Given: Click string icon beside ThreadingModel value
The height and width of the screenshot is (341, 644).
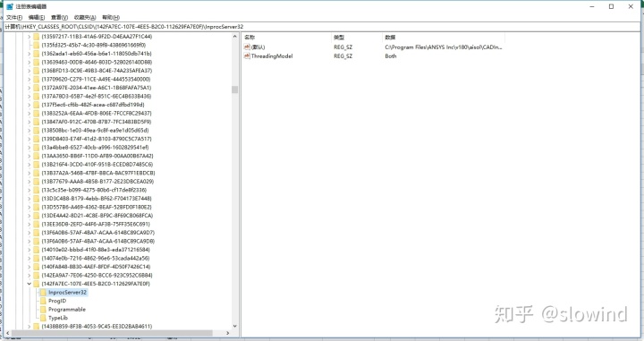Looking at the screenshot, I should click(x=247, y=56).
